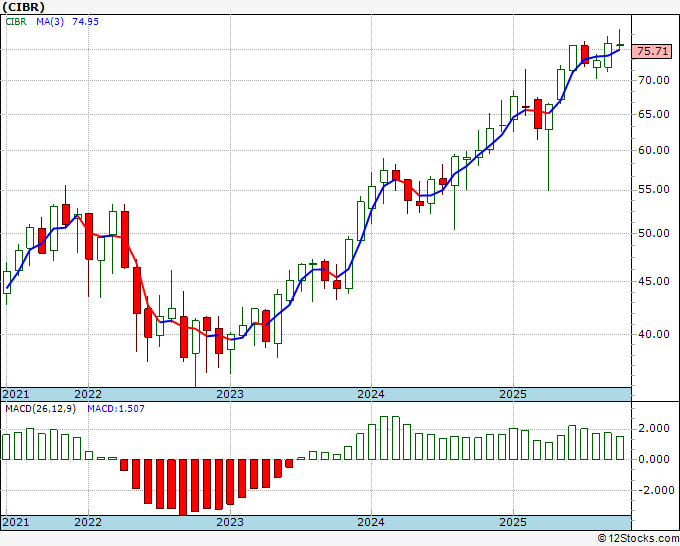Click the 50.00 price axis label
Viewport: 680px width, 546px height.
pos(654,233)
